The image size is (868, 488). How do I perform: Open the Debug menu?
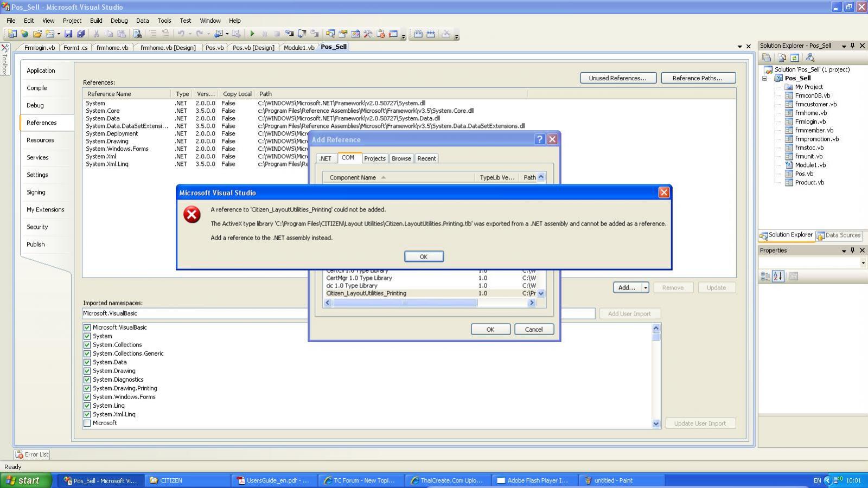[x=119, y=21]
